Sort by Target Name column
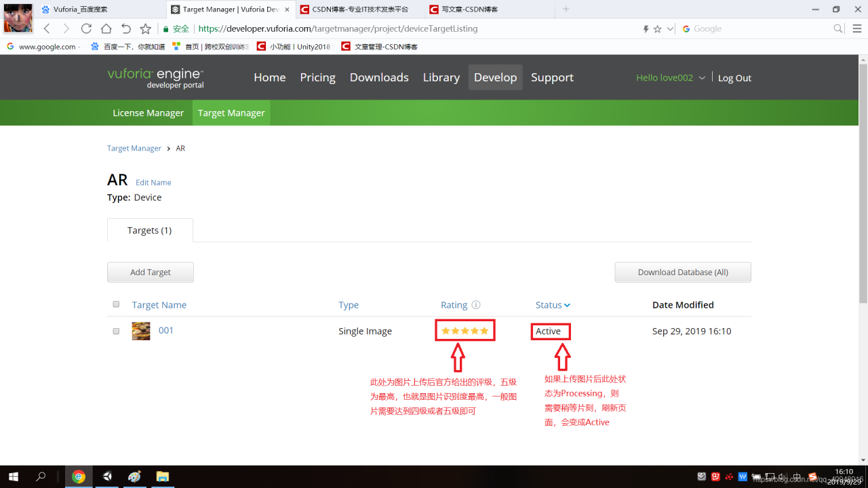Screen dimensions: 868x488 [x=159, y=305]
